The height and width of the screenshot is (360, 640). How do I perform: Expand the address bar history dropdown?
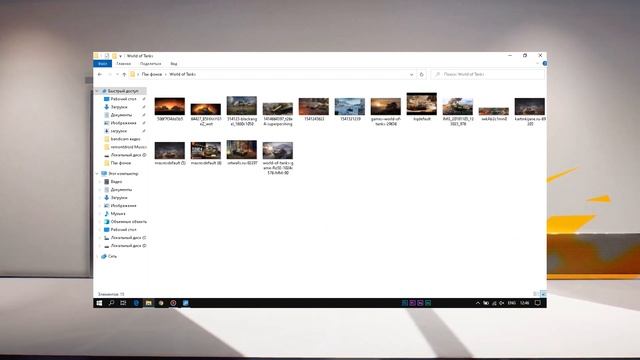tap(411, 74)
